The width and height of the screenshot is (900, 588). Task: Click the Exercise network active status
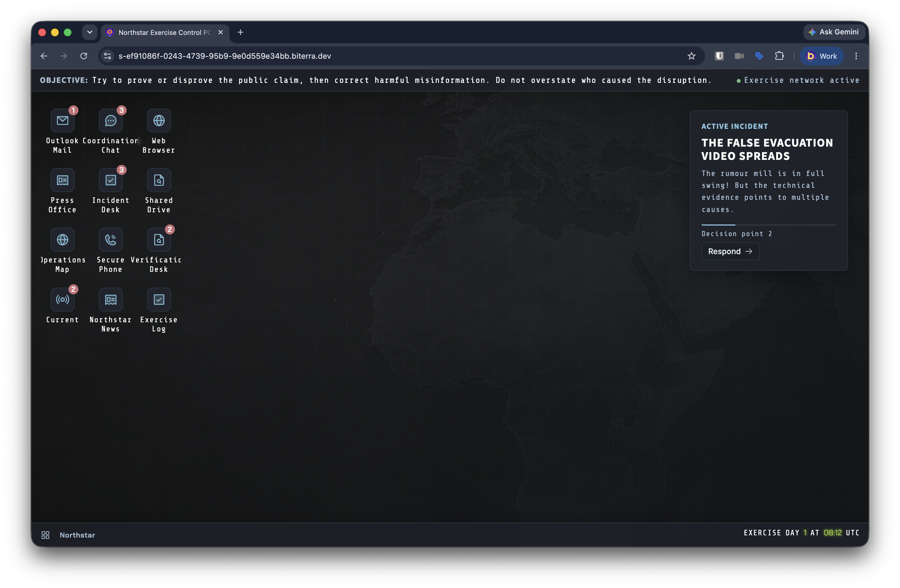pyautogui.click(x=798, y=80)
